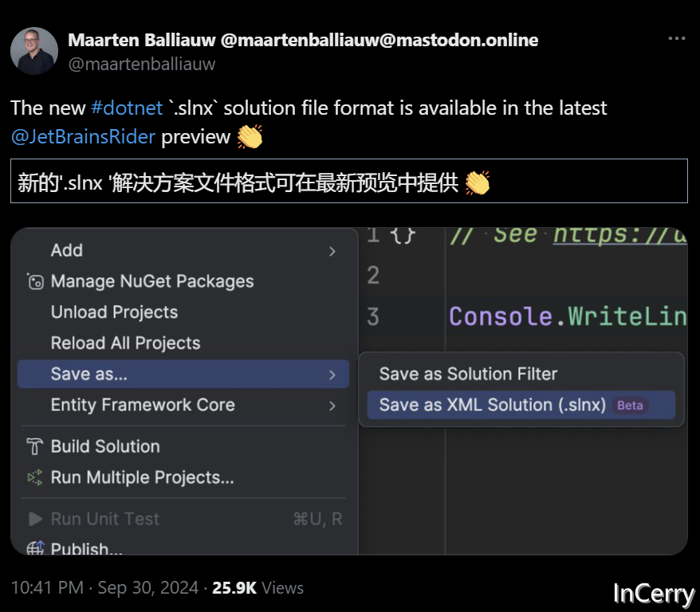Choose the Publish... menu entry
This screenshot has height=612, width=700.
183,548
